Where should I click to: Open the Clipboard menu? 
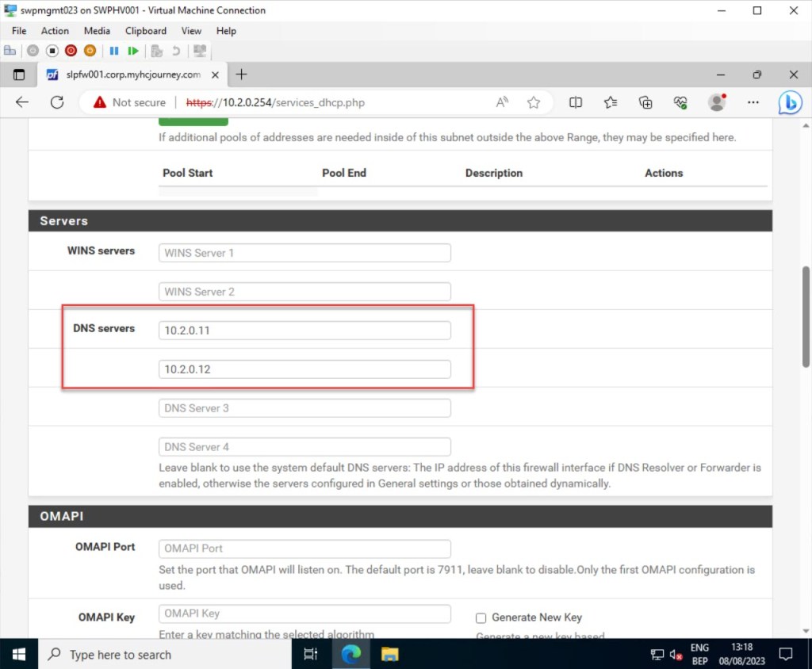(145, 31)
